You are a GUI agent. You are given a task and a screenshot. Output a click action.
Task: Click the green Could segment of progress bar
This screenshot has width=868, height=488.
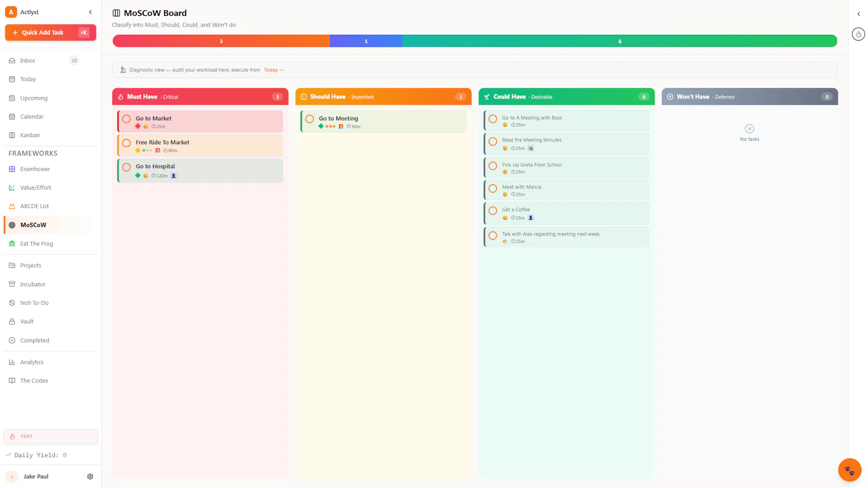tap(620, 41)
